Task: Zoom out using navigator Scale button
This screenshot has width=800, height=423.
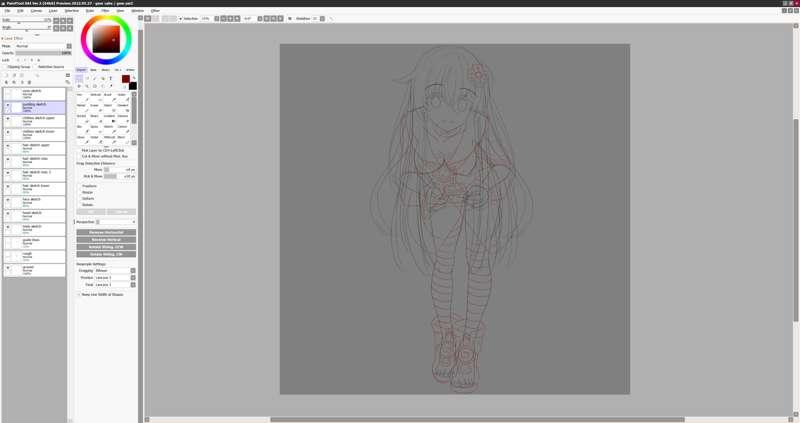Action: [56, 21]
